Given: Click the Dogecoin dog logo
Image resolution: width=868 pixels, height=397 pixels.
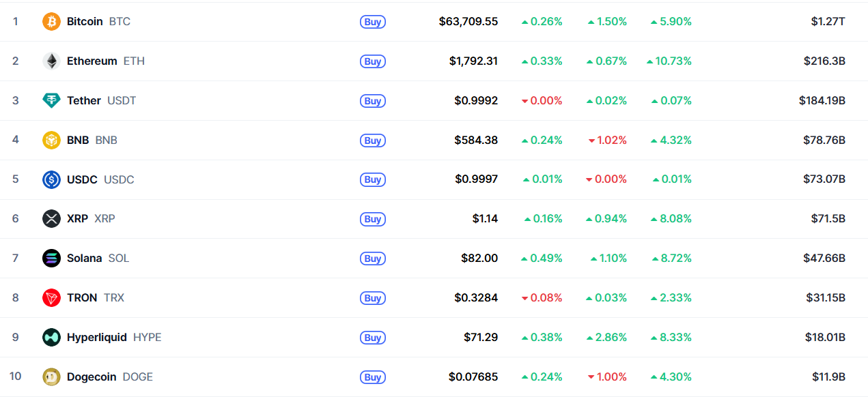Looking at the screenshot, I should click(x=51, y=377).
